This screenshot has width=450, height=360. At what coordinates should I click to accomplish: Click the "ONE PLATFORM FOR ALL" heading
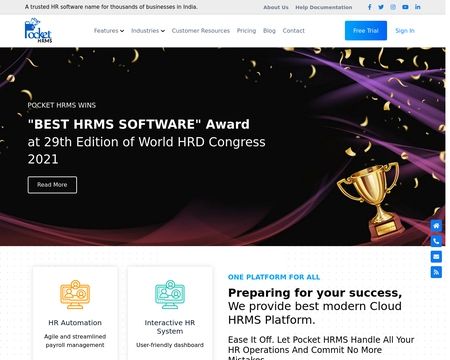pyautogui.click(x=274, y=277)
